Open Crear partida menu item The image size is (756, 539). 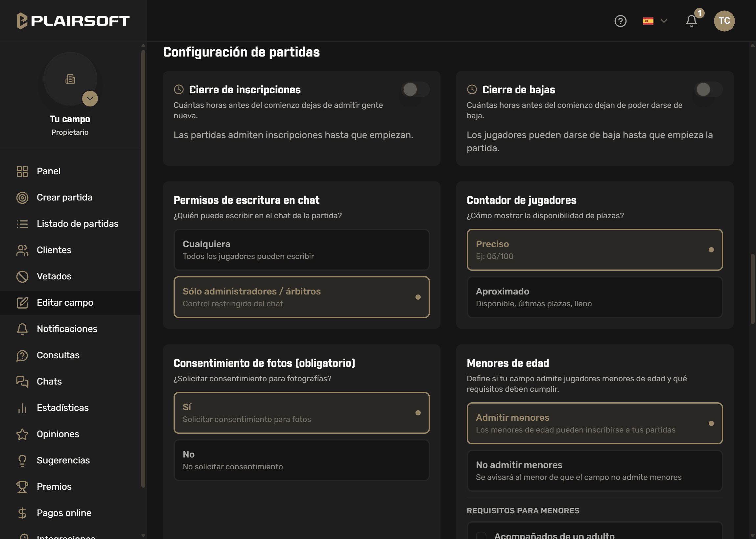click(70, 198)
